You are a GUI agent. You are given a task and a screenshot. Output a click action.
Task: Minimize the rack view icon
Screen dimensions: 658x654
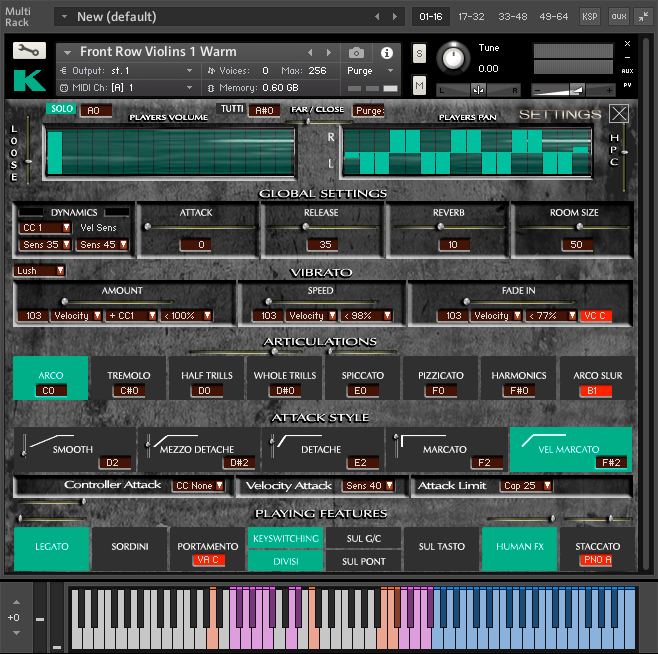(643, 16)
